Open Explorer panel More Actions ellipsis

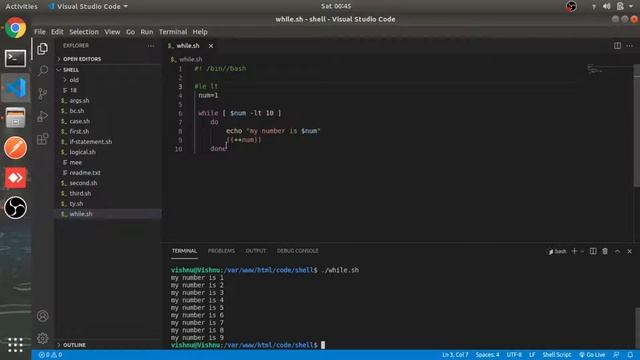(x=151, y=46)
